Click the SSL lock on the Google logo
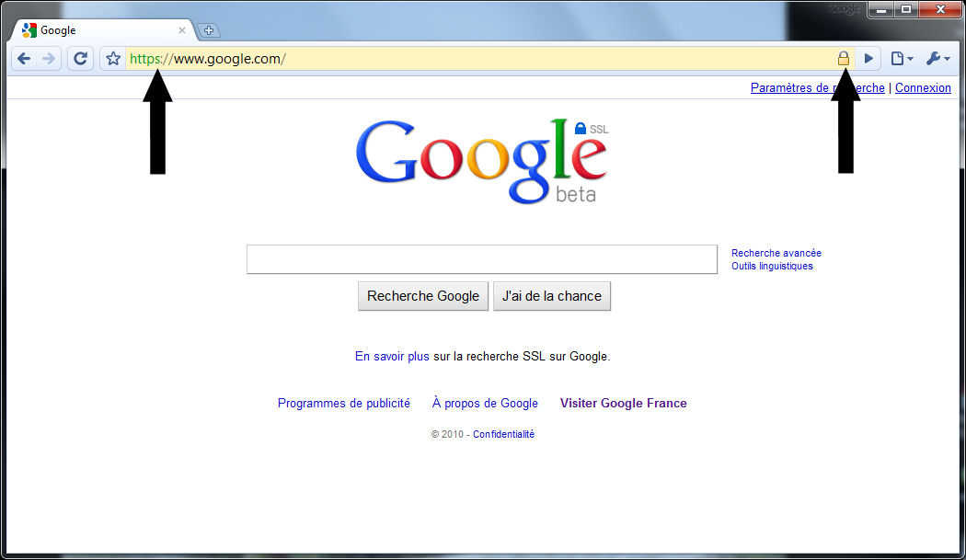Image resolution: width=966 pixels, height=560 pixels. click(582, 128)
